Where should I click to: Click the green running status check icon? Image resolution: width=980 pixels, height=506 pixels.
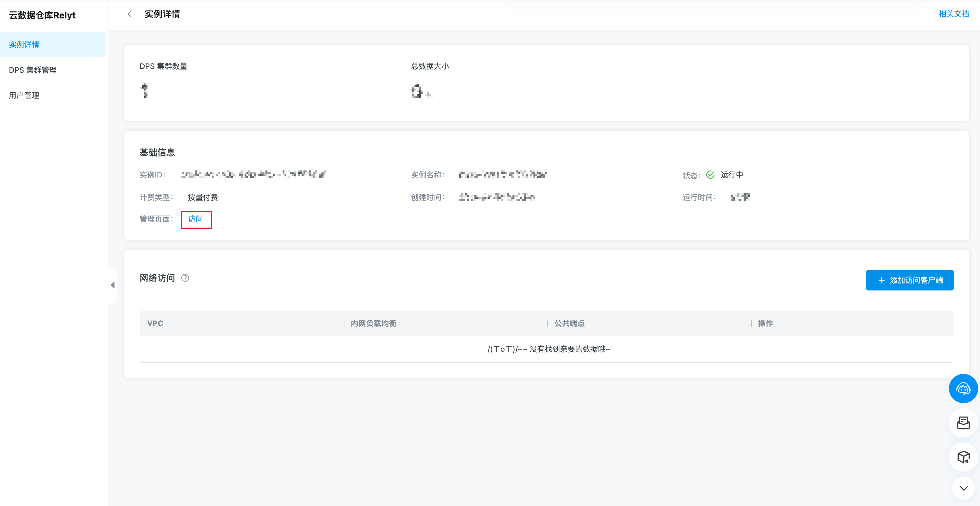tap(710, 175)
